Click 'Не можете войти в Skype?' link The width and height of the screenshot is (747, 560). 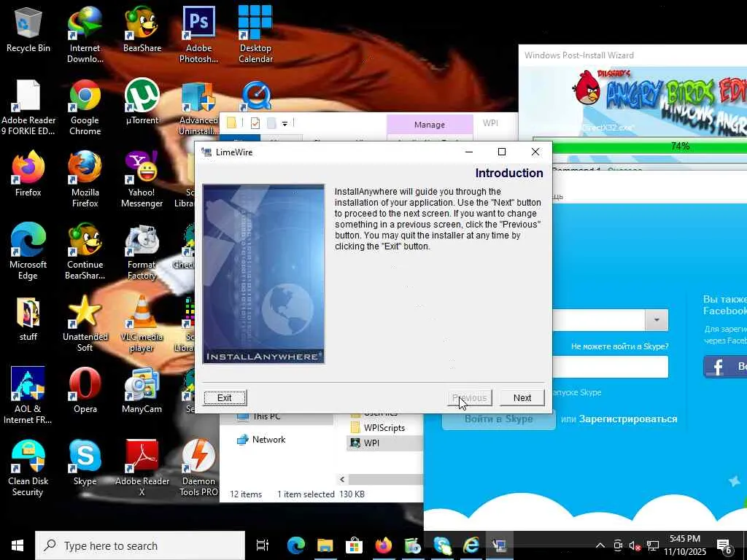point(619,346)
